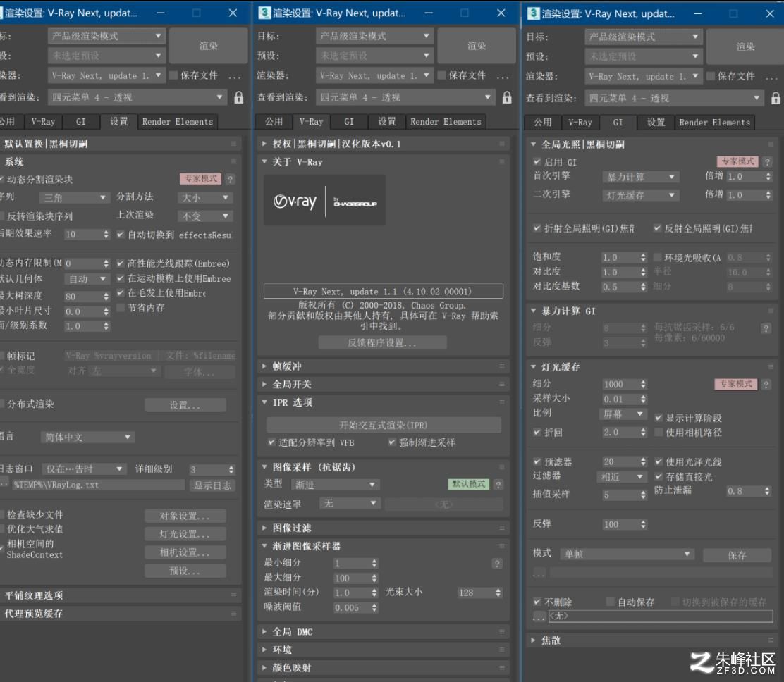Viewport: 784px width, 682px height.
Task: Click the ellipsis button beside 保存文件 in the middle window
Action: [x=503, y=77]
